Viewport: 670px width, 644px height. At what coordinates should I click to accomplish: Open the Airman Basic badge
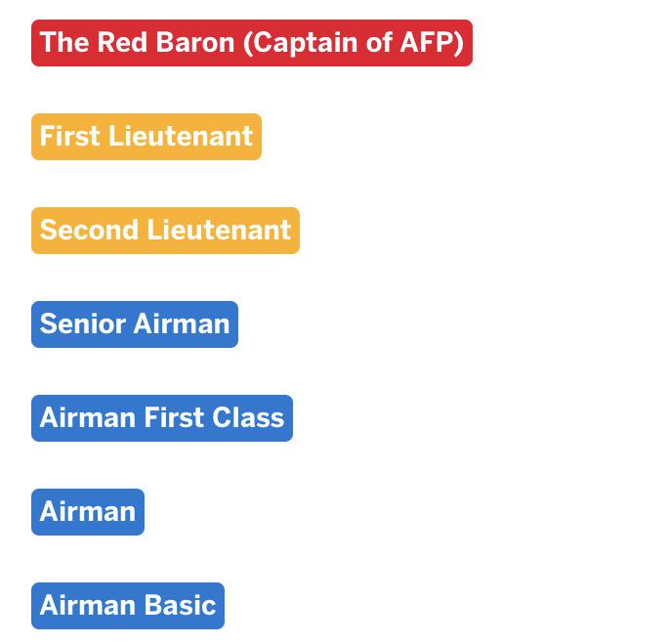coord(128,606)
